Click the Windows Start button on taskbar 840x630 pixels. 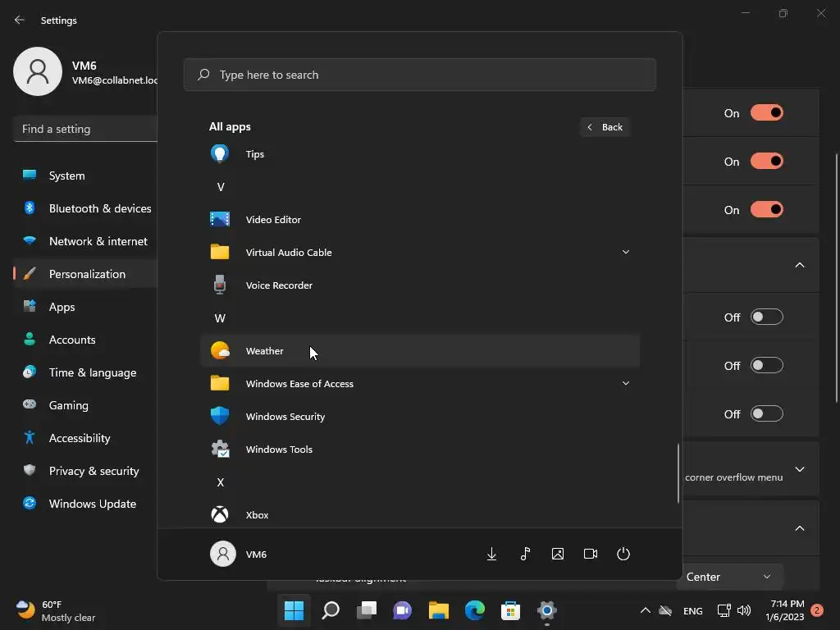(294, 610)
